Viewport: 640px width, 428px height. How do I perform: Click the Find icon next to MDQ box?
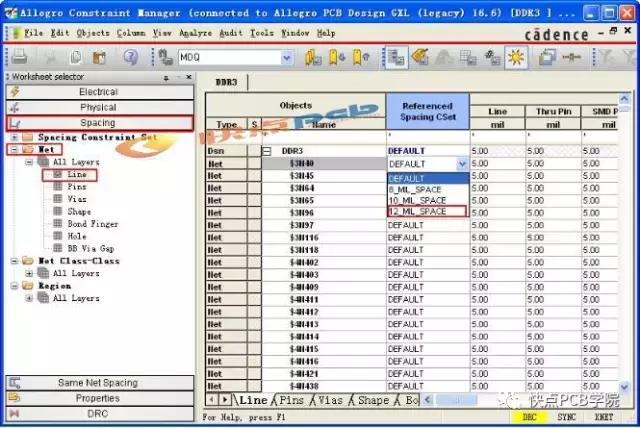pos(165,57)
